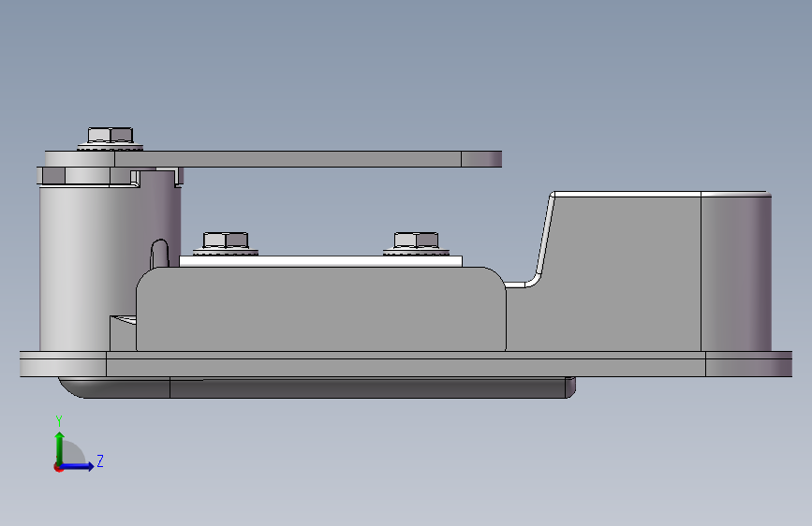Screen dimensions: 812x526
Task: Click the red origin dot of the triad
Action: click(57, 467)
